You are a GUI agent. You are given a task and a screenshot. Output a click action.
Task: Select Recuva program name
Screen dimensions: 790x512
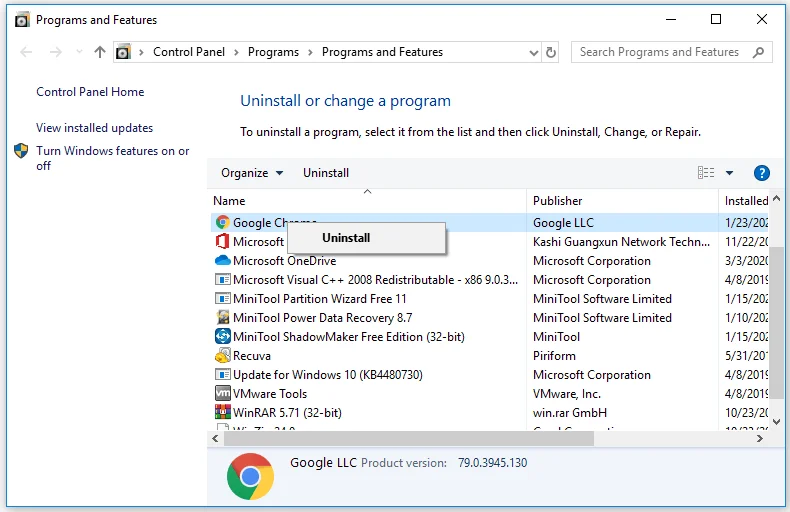251,356
